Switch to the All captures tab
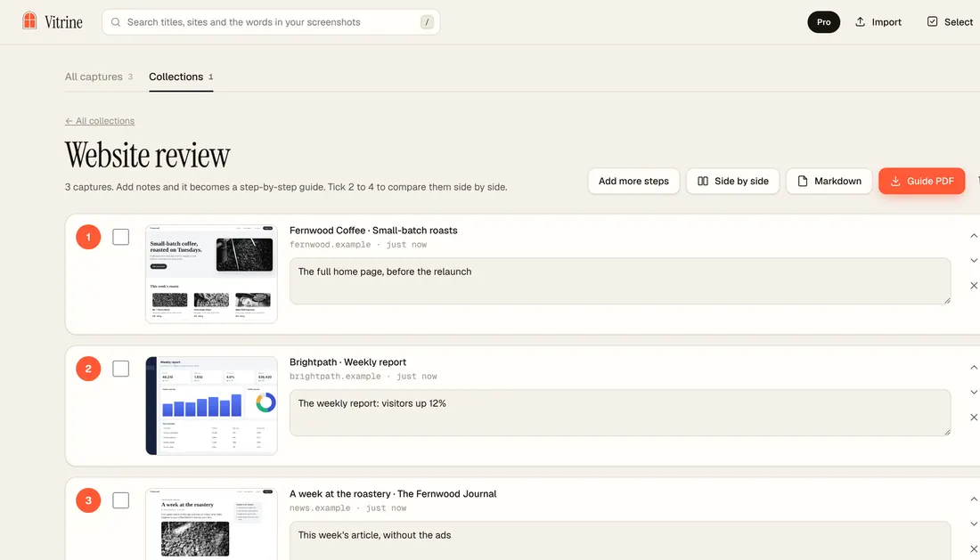 tap(99, 77)
